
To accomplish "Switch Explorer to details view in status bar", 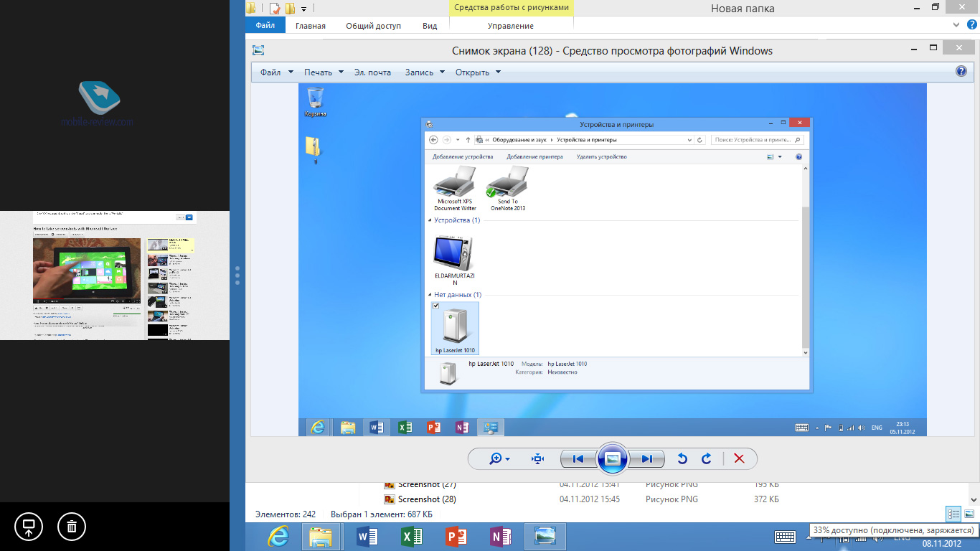I will (x=953, y=514).
